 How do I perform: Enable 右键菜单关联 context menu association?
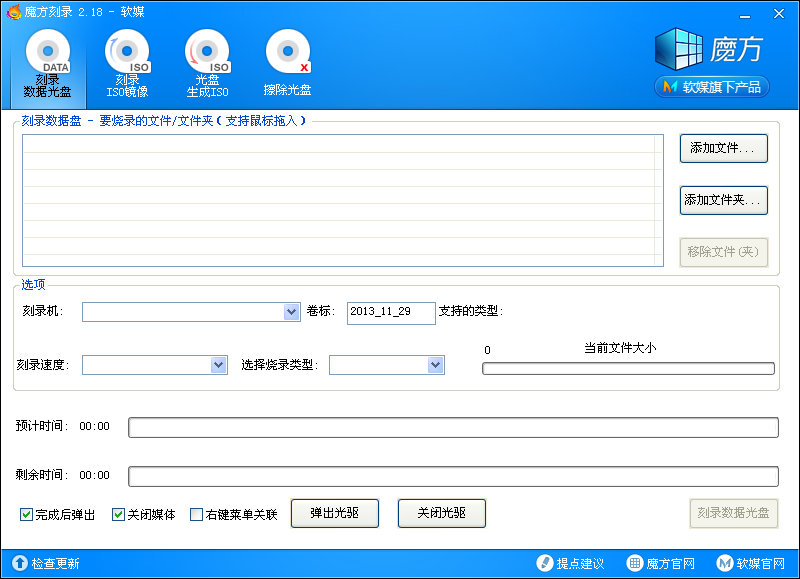tap(195, 514)
